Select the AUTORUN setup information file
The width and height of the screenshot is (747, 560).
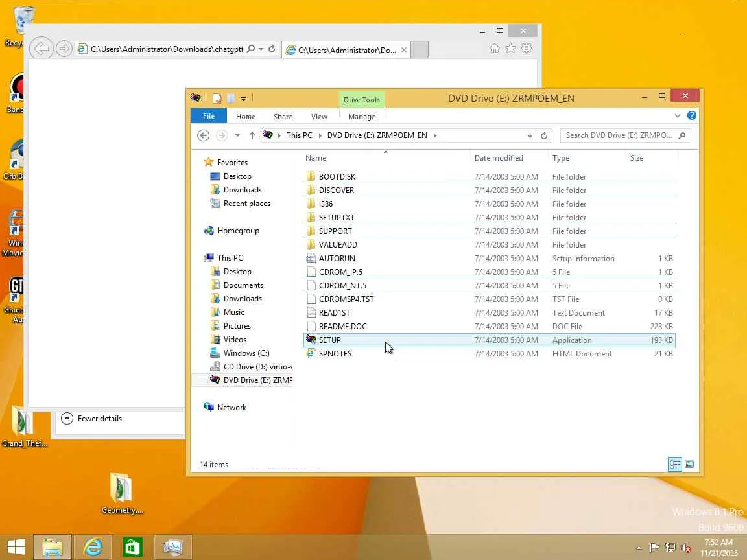(489, 259)
